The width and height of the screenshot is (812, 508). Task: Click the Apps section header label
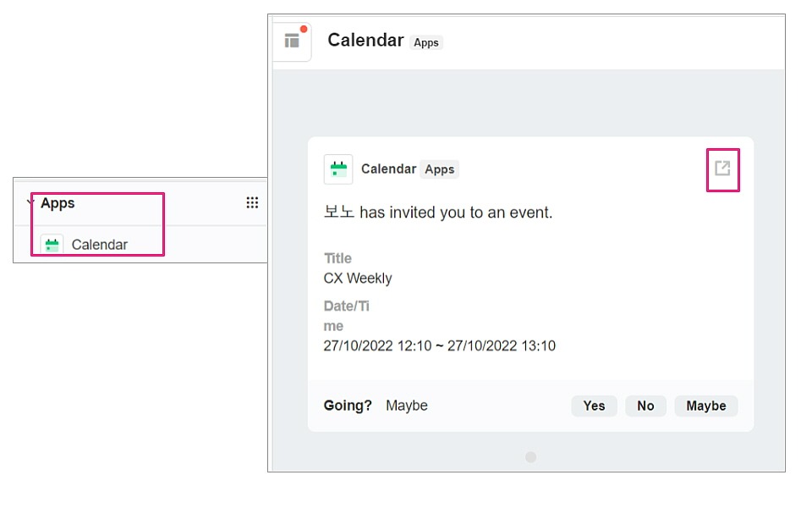(x=58, y=203)
